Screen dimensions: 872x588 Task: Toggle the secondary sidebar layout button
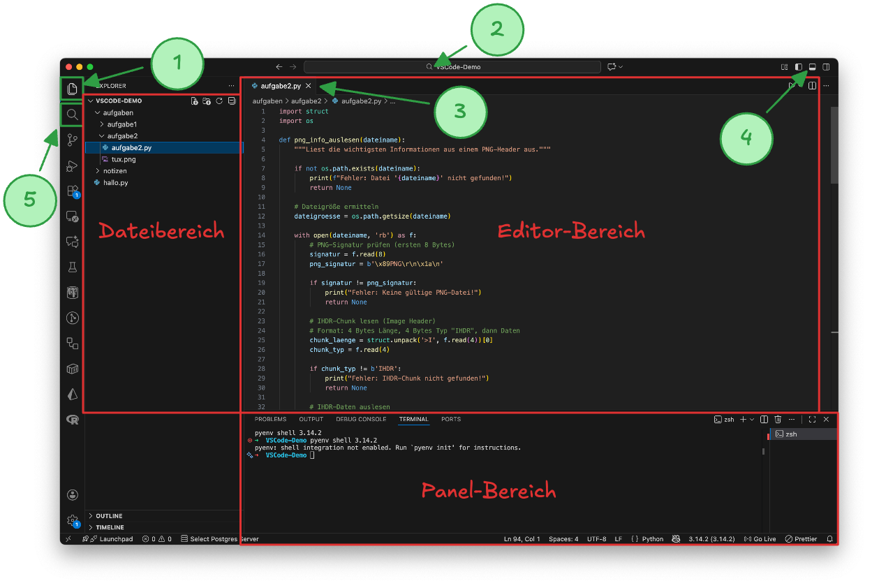pos(826,67)
